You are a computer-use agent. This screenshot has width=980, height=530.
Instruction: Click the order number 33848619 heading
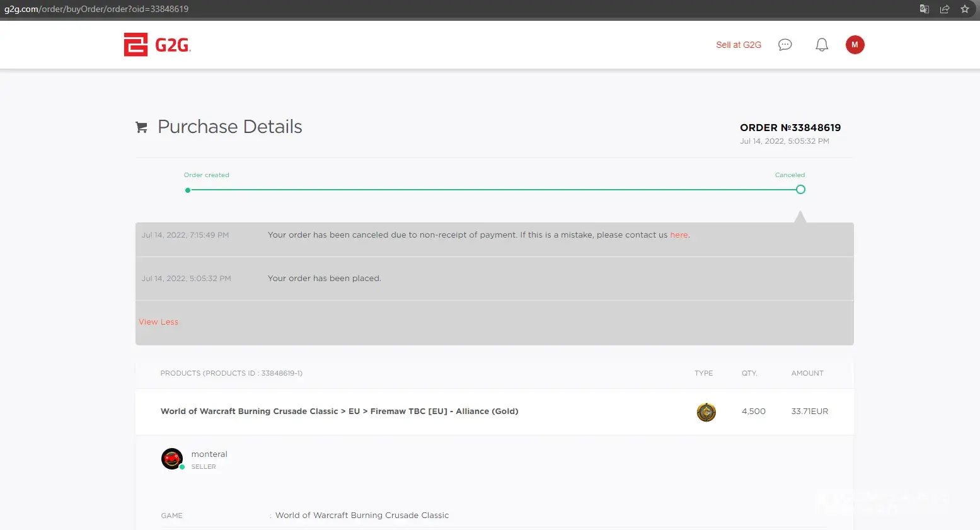point(790,128)
